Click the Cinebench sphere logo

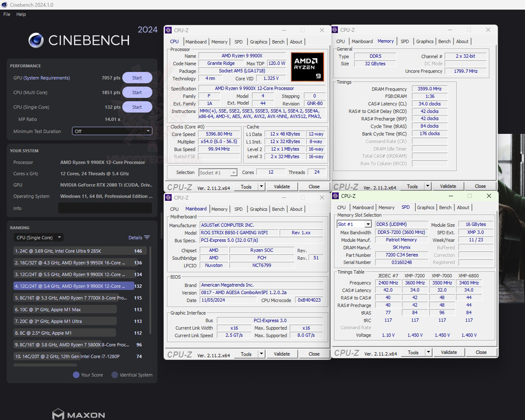tap(36, 40)
